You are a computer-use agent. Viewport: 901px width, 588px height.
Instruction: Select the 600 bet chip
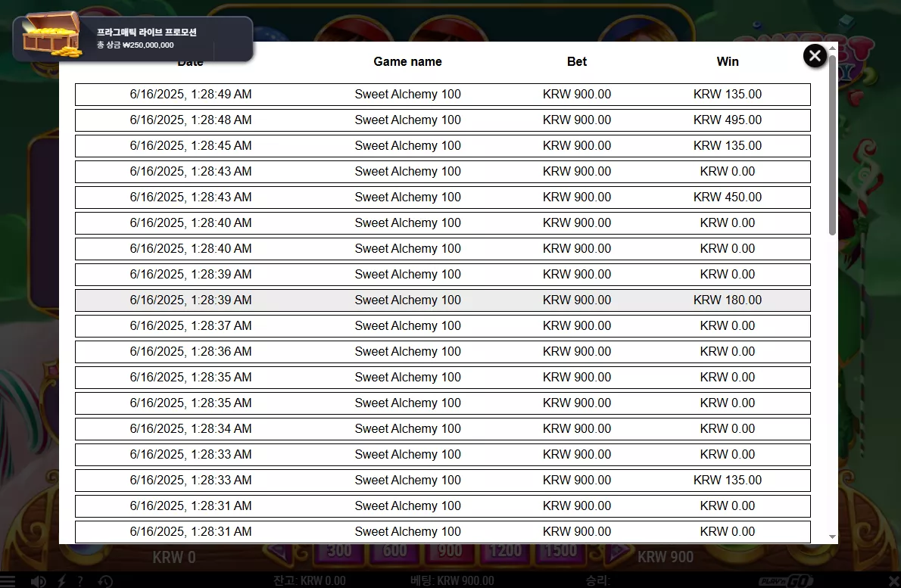click(394, 551)
